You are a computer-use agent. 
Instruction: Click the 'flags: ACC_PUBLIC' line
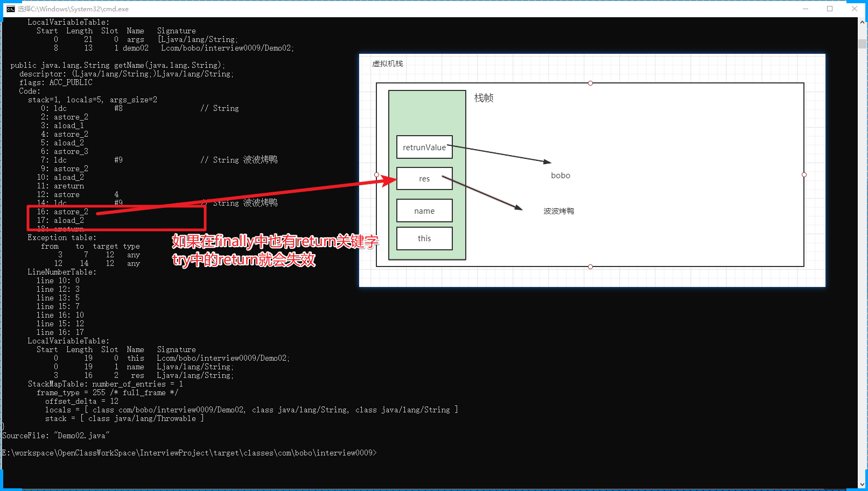click(x=56, y=82)
